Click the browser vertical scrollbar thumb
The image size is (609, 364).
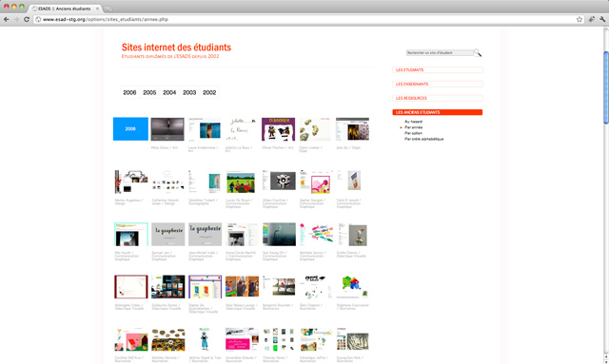[x=606, y=87]
